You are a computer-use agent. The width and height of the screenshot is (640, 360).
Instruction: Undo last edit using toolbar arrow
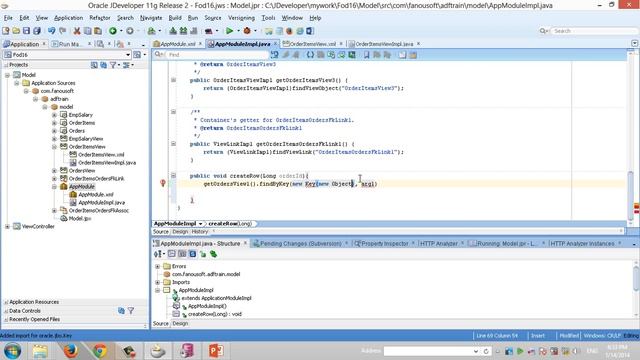pyautogui.click(x=51, y=31)
